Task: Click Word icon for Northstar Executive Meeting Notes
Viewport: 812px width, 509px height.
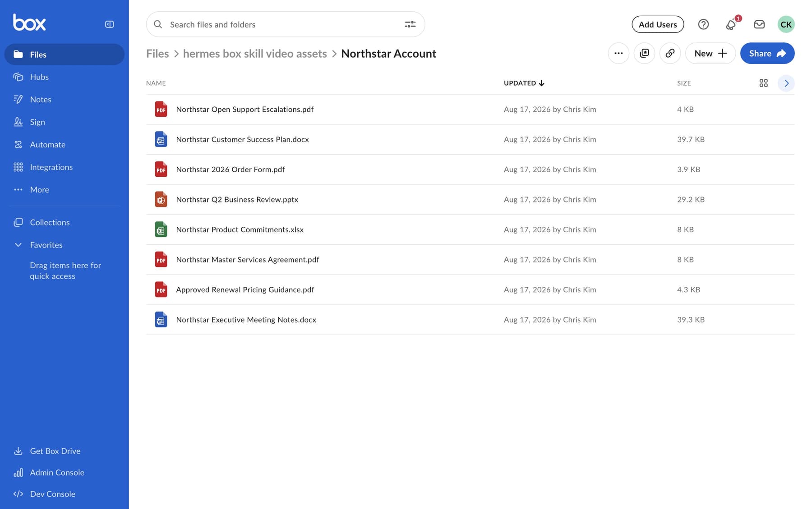Action: (x=161, y=320)
